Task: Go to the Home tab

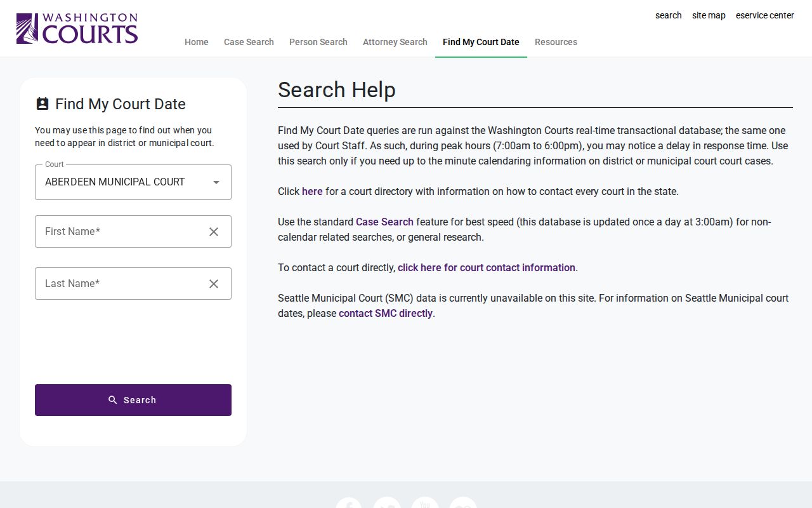Action: (197, 42)
